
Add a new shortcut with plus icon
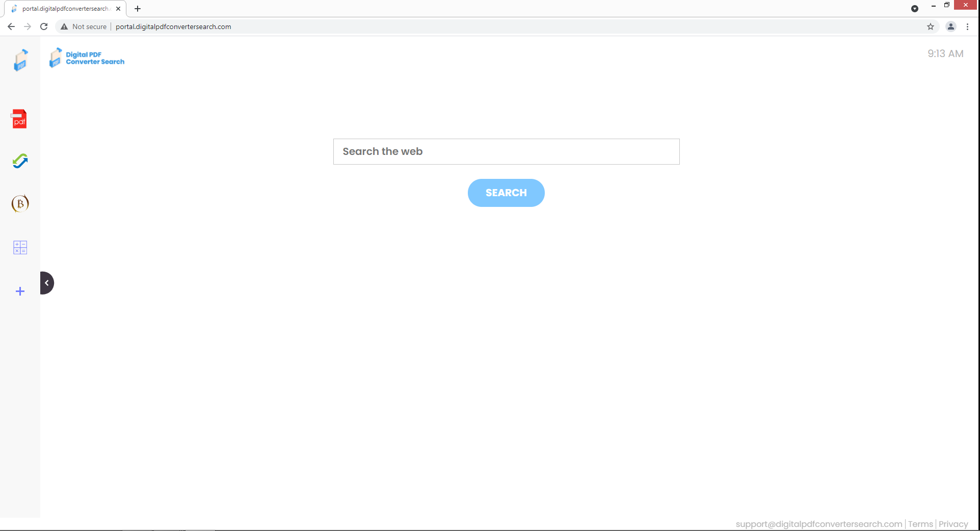pyautogui.click(x=20, y=291)
